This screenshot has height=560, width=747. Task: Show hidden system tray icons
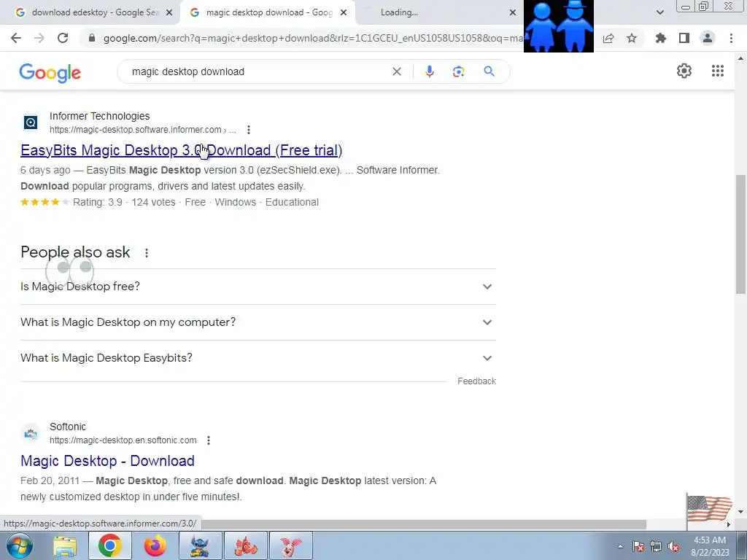coord(620,547)
